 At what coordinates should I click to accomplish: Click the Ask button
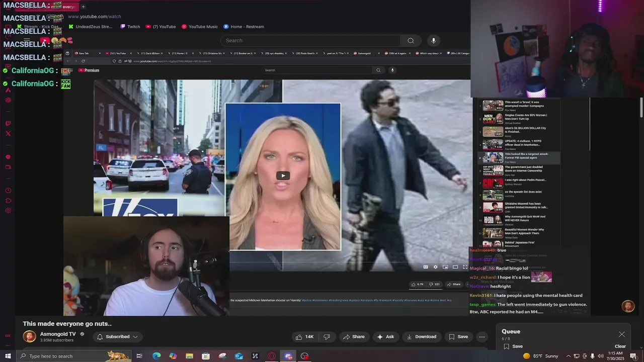coord(385,337)
